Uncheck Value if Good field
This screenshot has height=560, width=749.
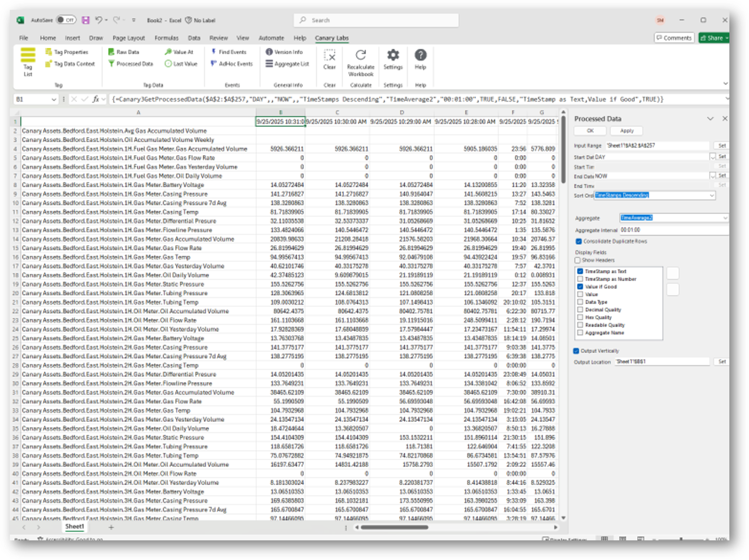pyautogui.click(x=580, y=287)
